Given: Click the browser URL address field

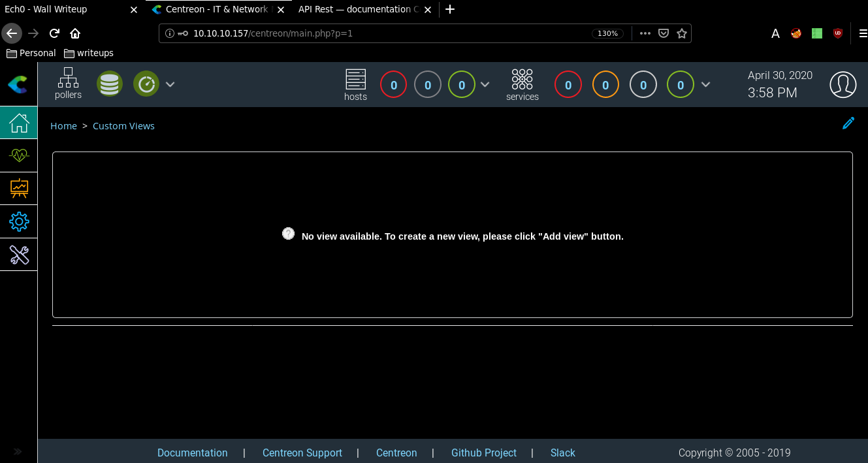Looking at the screenshot, I should click(x=392, y=33).
